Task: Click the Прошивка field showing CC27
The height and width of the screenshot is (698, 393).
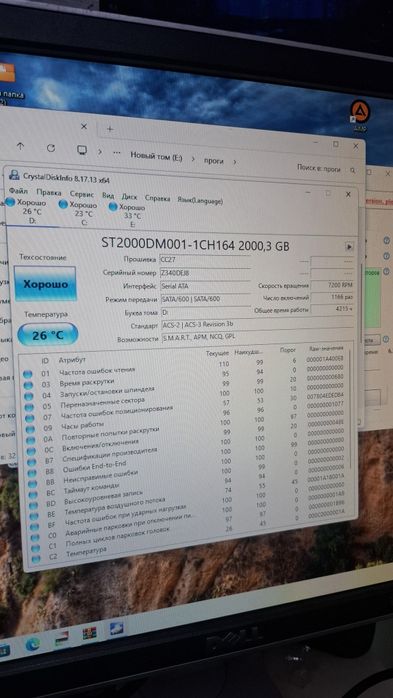Action: (205, 260)
